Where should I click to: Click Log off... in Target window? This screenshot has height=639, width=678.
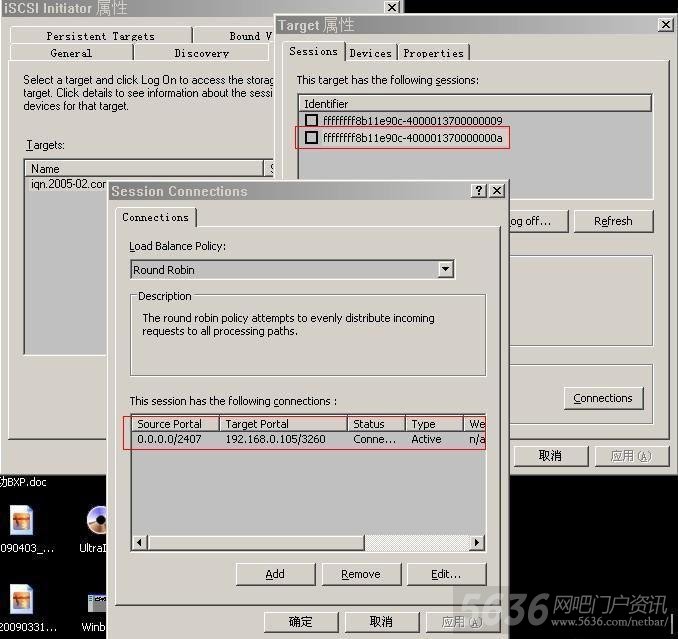point(537,221)
